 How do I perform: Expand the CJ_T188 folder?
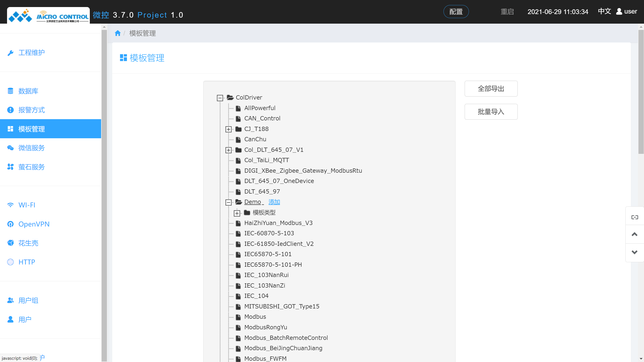228,129
